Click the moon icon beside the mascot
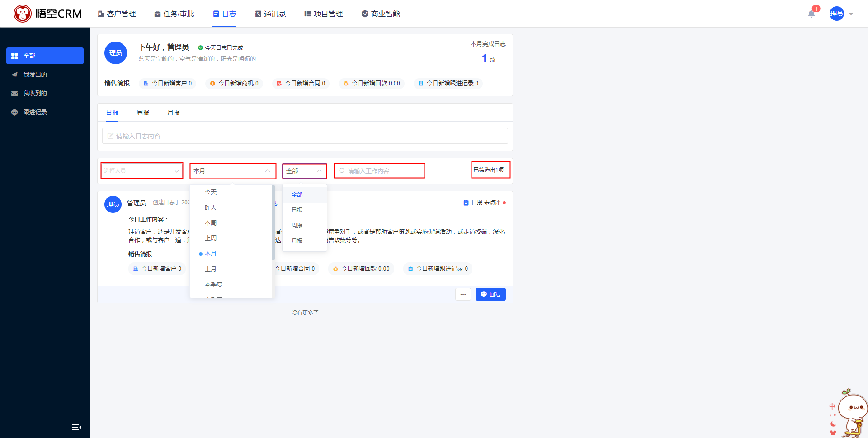This screenshot has height=438, width=868. click(x=833, y=424)
